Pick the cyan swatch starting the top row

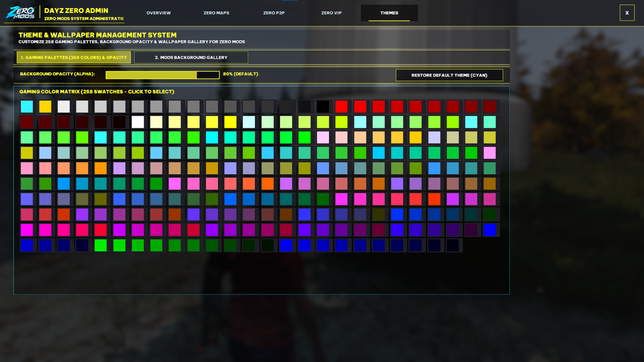pyautogui.click(x=27, y=106)
